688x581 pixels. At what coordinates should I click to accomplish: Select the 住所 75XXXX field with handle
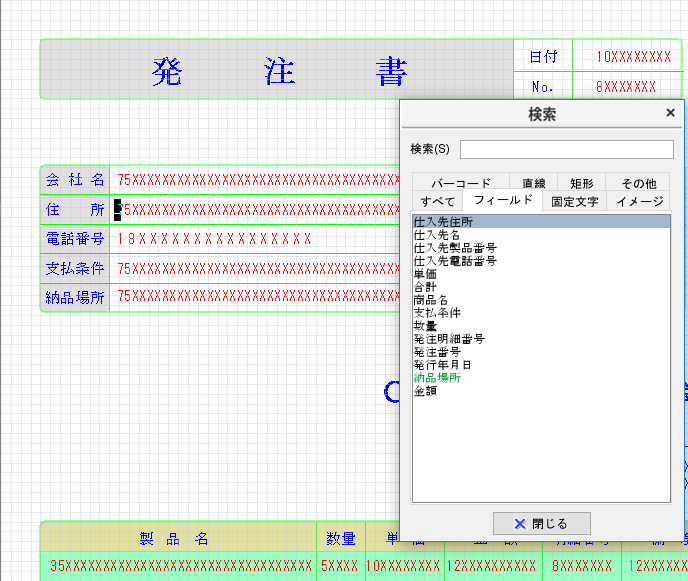[x=258, y=210]
